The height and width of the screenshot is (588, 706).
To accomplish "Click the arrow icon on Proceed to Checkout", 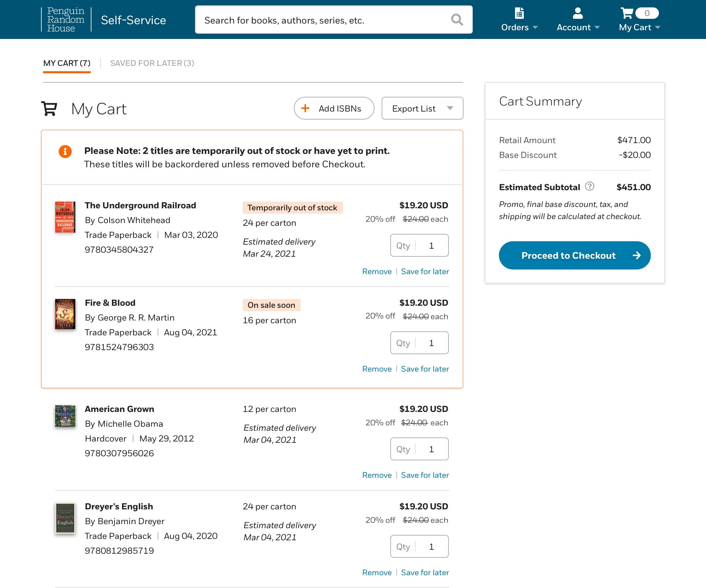I will (x=636, y=255).
